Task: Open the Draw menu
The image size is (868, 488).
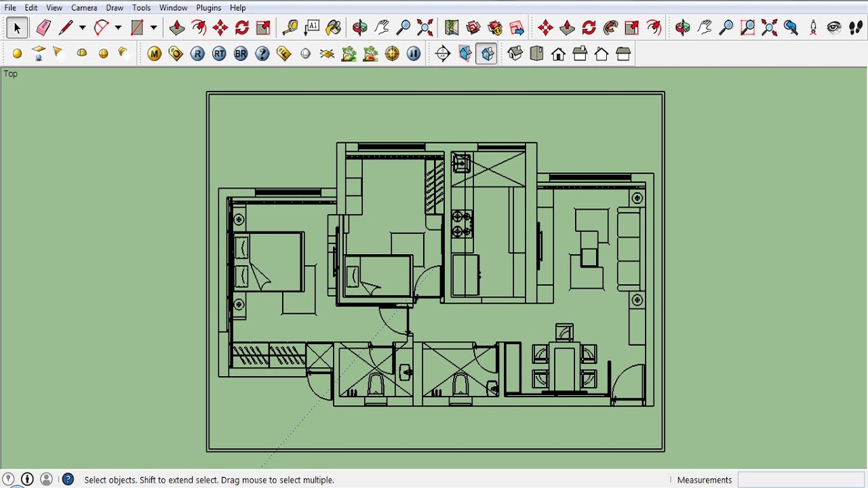Action: (x=114, y=7)
